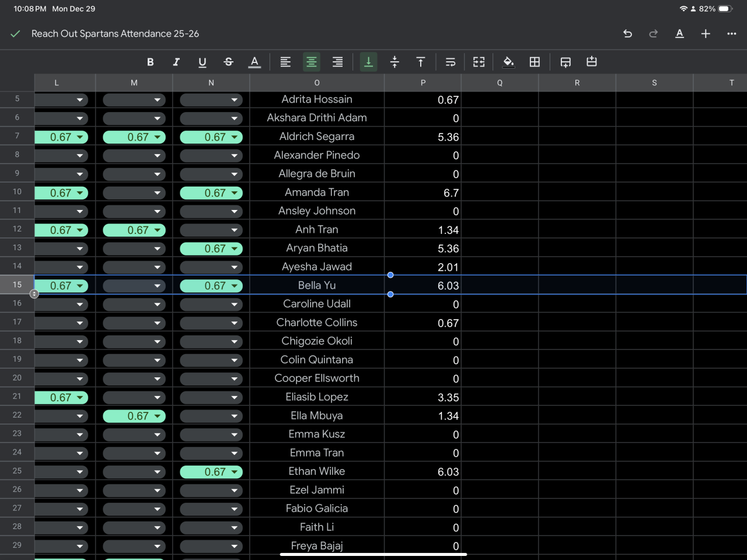This screenshot has height=560, width=747.
Task: Open the text format icon beside the plus
Action: 679,34
